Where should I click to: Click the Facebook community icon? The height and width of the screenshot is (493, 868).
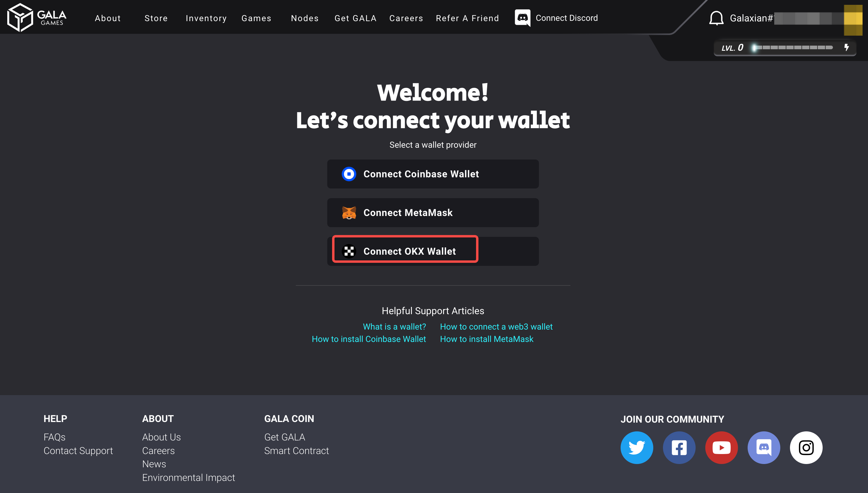tap(678, 448)
